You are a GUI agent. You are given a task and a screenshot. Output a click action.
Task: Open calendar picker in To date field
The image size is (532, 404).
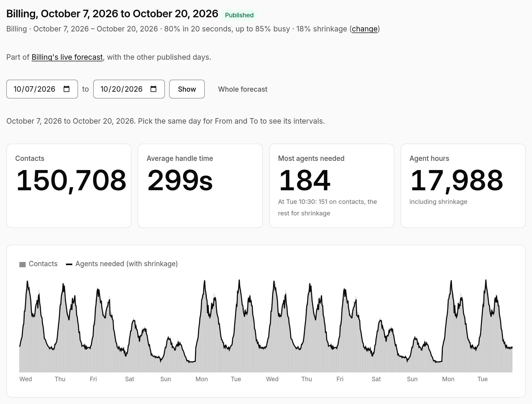coord(153,89)
